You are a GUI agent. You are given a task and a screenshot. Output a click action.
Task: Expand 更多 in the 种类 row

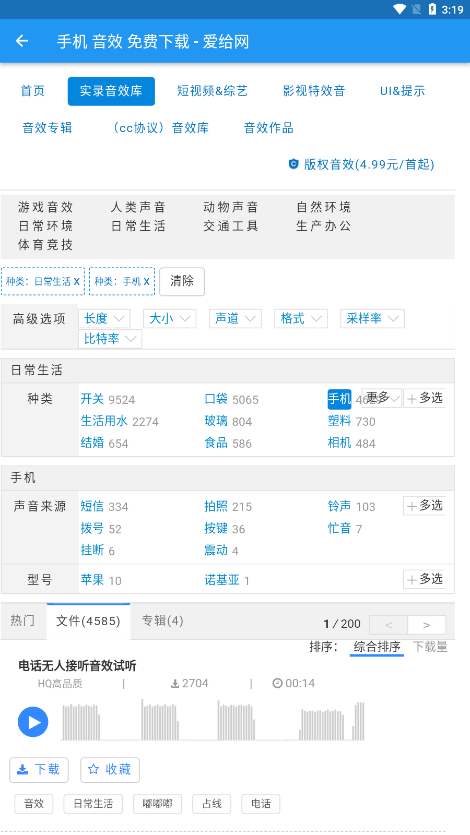click(x=382, y=398)
